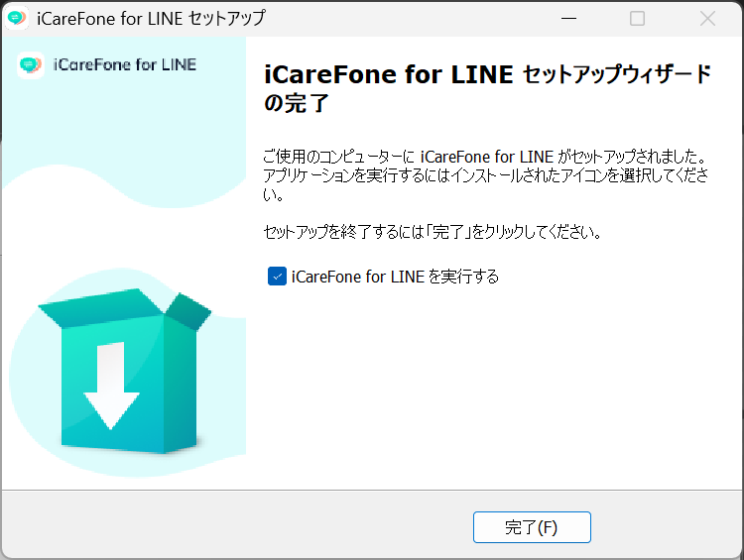Click the disabled maximize window button
This screenshot has width=744, height=560.
point(637,19)
